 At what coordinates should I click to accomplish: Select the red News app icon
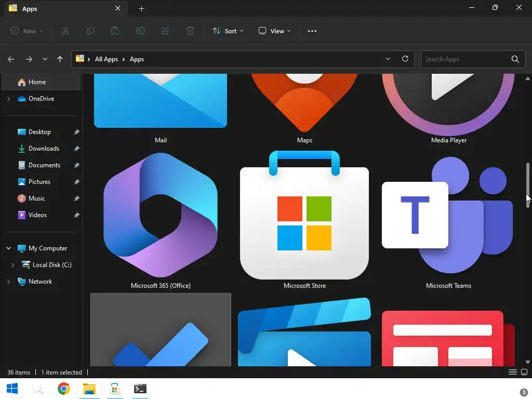448,338
